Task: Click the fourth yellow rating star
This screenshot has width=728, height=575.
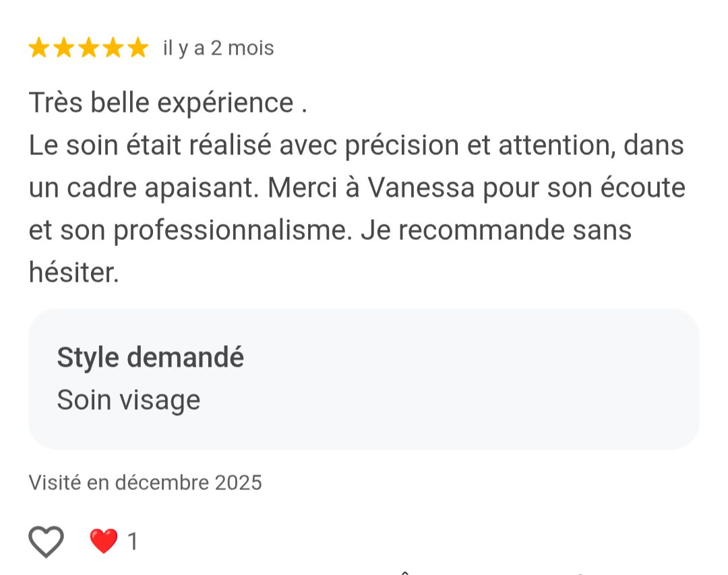Action: pos(113,49)
